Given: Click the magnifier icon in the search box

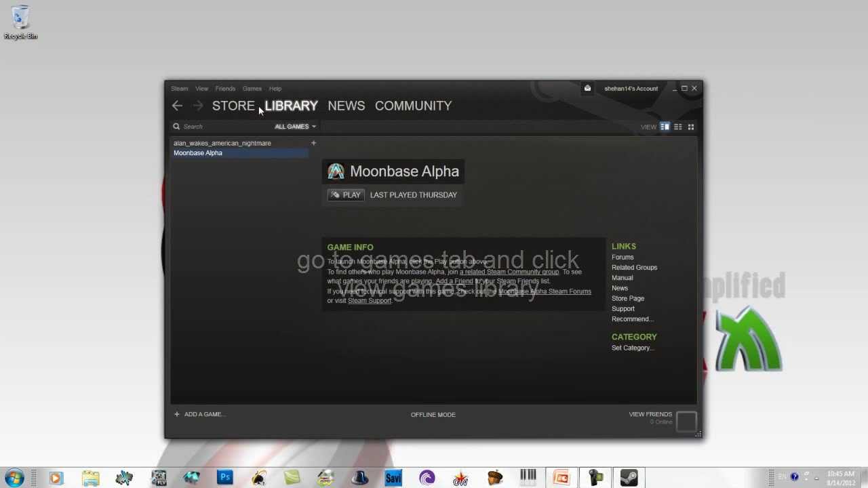Looking at the screenshot, I should pos(176,126).
